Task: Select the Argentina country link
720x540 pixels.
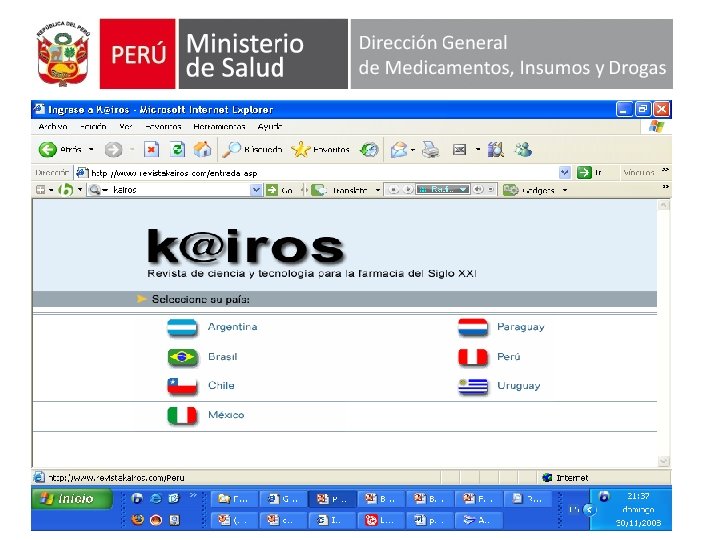Action: point(232,327)
